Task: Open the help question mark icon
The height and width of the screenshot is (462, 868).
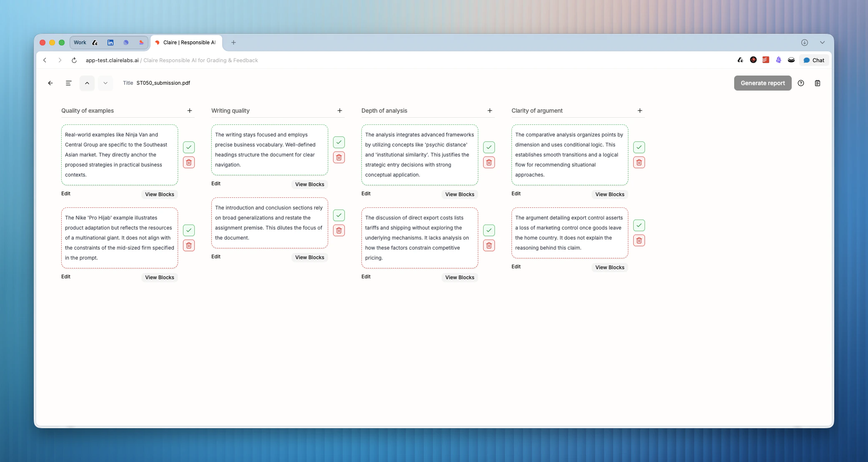Action: click(x=801, y=83)
